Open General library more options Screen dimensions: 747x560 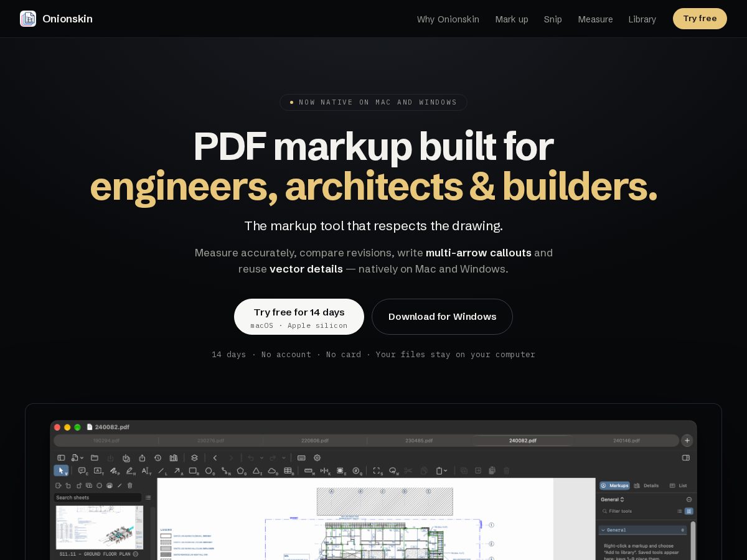pyautogui.click(x=689, y=500)
